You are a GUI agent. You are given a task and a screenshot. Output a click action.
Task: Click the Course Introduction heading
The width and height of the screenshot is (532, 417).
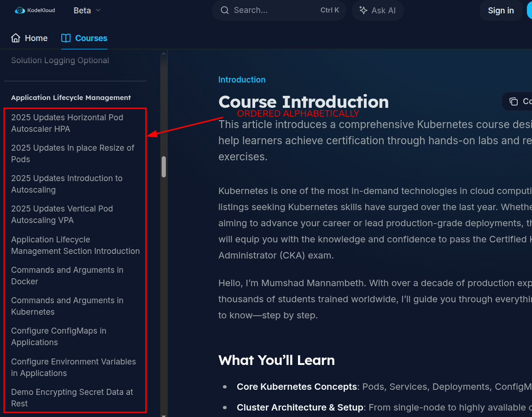click(x=304, y=102)
